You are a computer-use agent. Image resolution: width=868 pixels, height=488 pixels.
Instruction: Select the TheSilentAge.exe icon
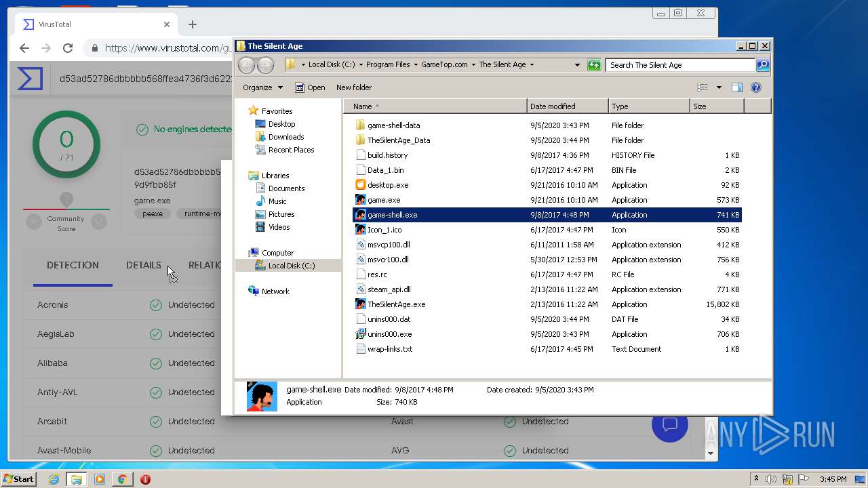(360, 304)
